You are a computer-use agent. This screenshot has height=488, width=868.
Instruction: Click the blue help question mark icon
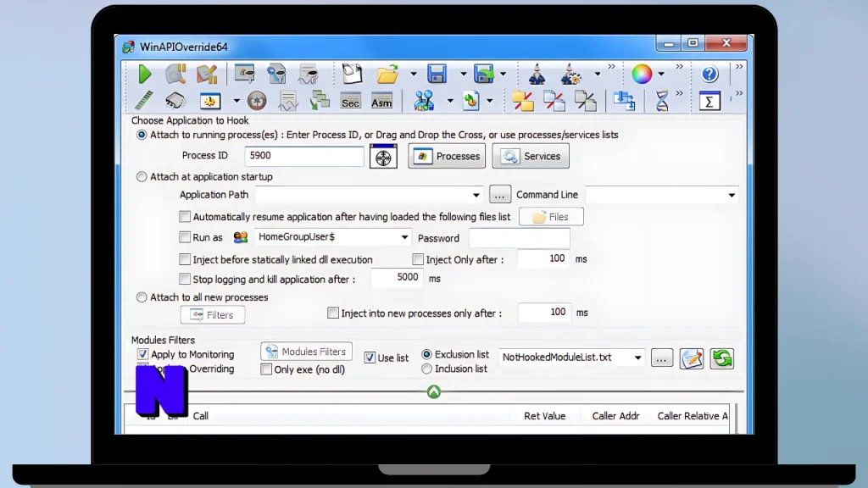(x=709, y=75)
